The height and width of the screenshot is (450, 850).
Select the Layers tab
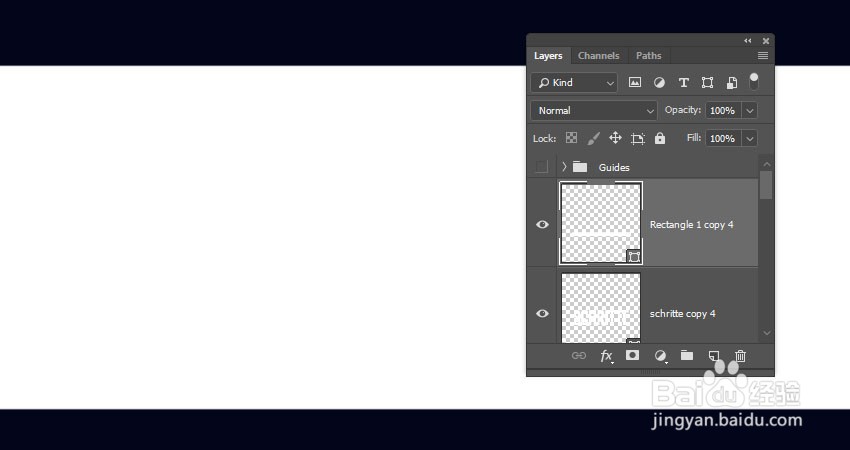coord(548,56)
